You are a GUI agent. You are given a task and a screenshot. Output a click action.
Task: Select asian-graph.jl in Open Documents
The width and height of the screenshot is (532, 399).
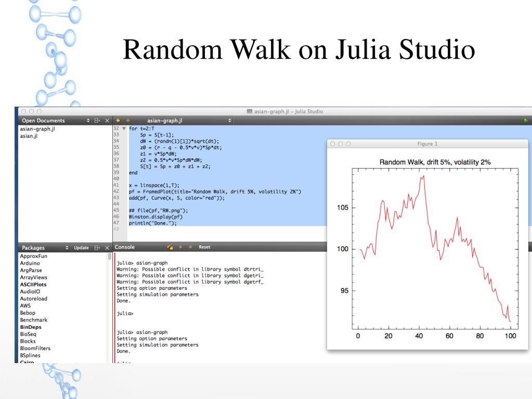[x=37, y=129]
